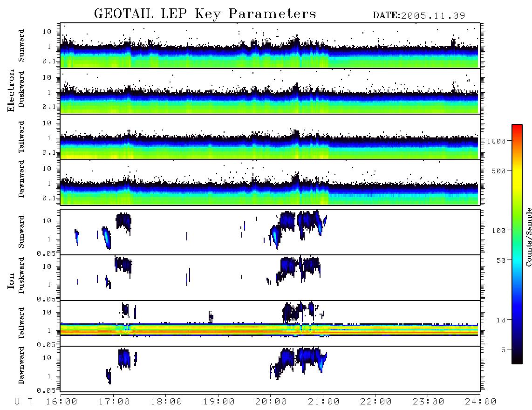
Task: Click inside the Ion Dawnward spectrogram panel
Action: coord(270,369)
